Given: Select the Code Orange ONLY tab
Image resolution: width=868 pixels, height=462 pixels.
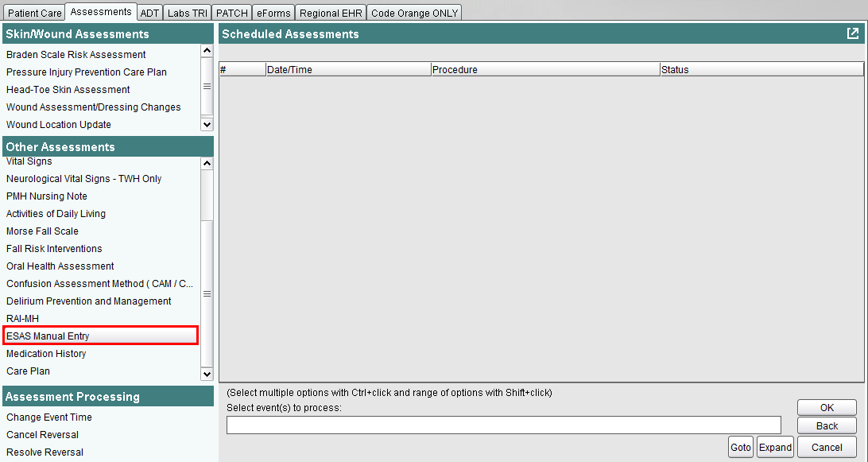Looking at the screenshot, I should tap(414, 14).
